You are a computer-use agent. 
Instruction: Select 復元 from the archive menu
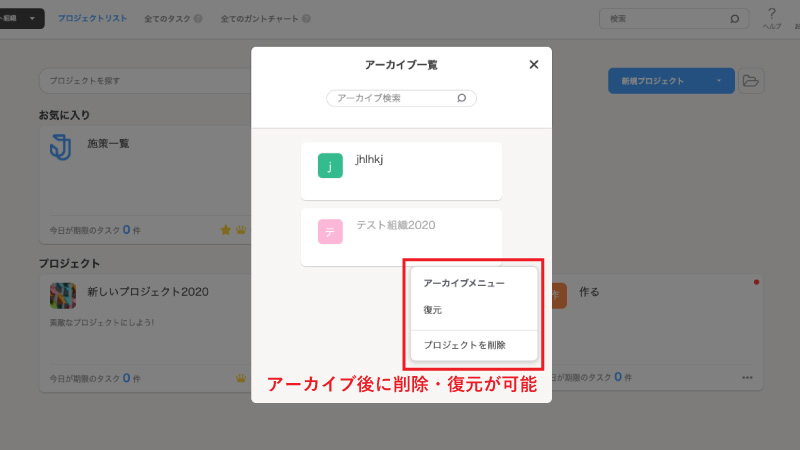pyautogui.click(x=433, y=310)
